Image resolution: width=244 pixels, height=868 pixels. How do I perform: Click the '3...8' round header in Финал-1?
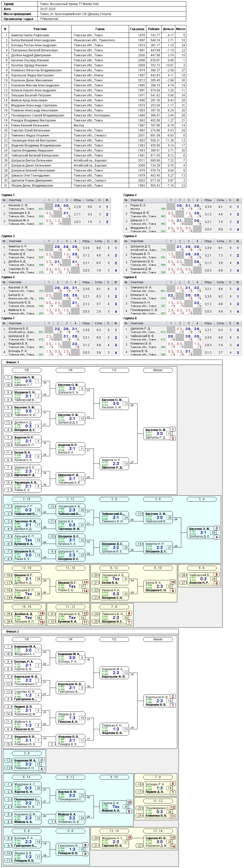(114, 499)
